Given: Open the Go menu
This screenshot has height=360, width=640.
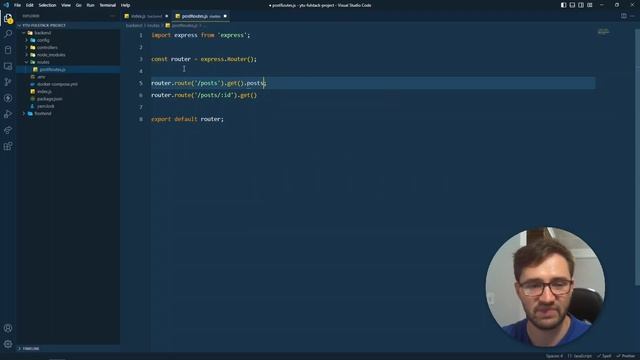Looking at the screenshot, I should click(x=79, y=5).
